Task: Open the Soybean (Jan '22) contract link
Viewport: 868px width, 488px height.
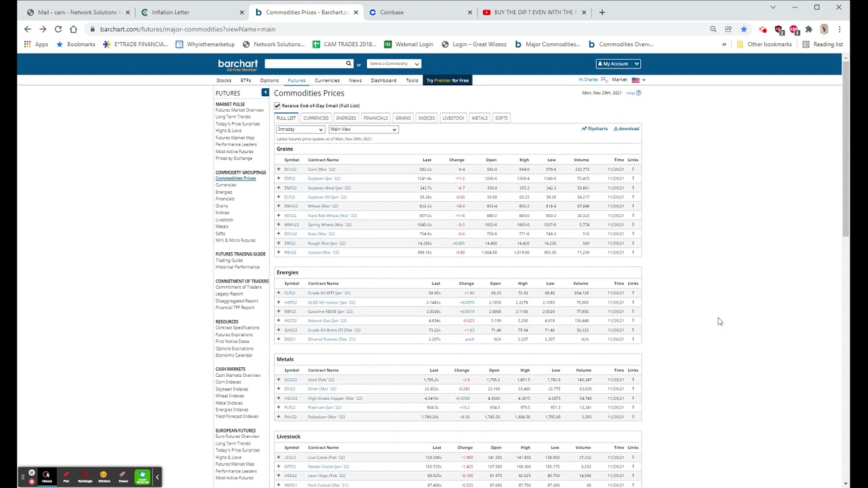Action: pyautogui.click(x=324, y=179)
